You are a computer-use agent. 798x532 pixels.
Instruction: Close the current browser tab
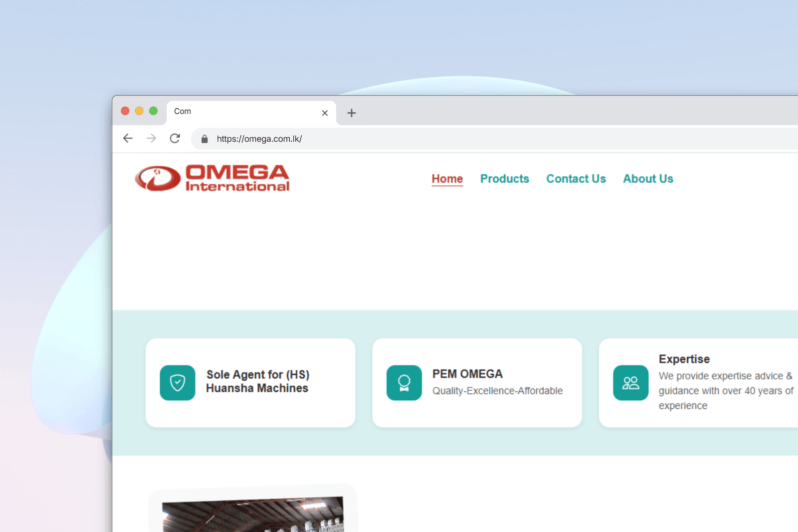(325, 113)
